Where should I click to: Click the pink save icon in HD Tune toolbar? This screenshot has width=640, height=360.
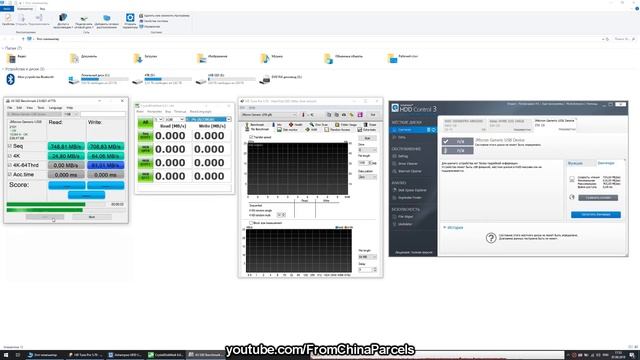[x=360, y=115]
